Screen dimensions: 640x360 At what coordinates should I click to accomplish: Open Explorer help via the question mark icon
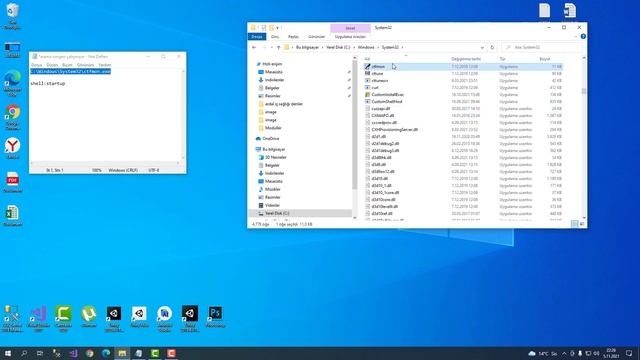point(583,36)
